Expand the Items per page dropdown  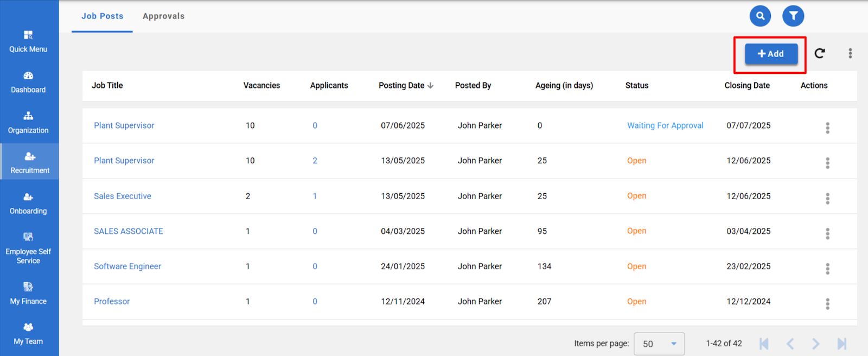pos(659,344)
